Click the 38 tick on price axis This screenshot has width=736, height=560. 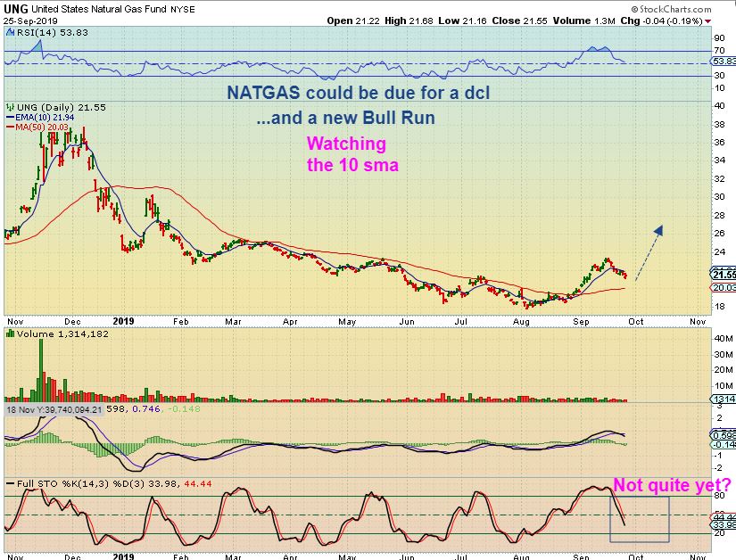pyautogui.click(x=719, y=125)
